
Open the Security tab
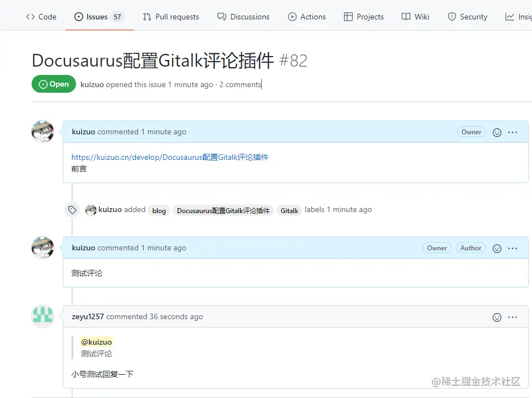tap(468, 17)
